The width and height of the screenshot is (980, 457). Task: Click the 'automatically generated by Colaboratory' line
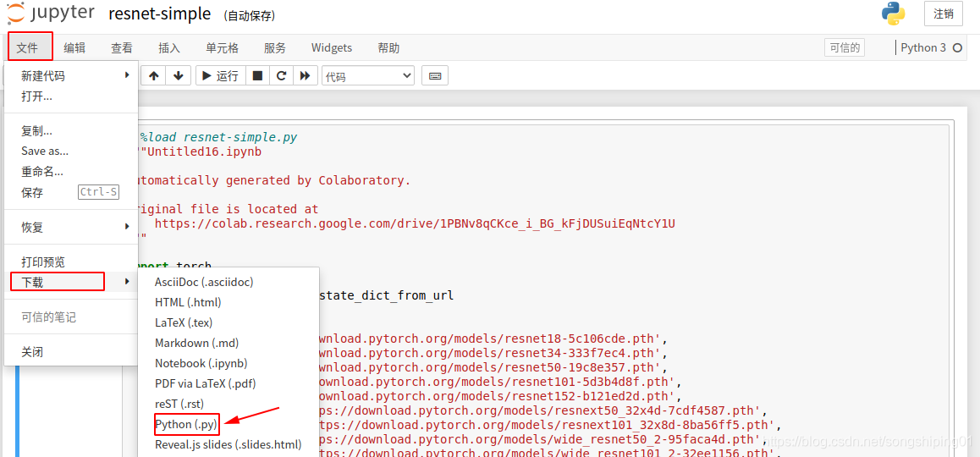[273, 180]
